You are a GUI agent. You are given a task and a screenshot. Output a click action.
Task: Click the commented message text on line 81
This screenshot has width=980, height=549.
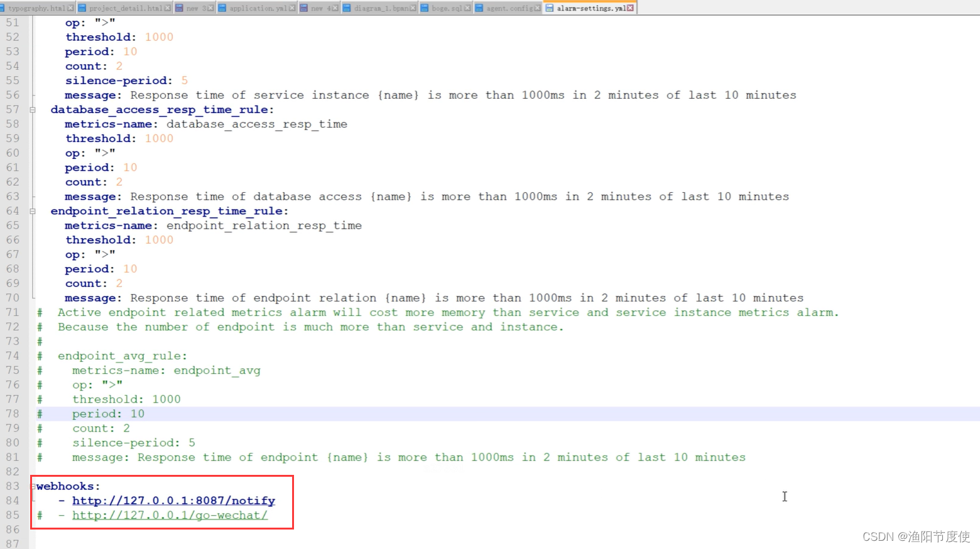(x=409, y=457)
